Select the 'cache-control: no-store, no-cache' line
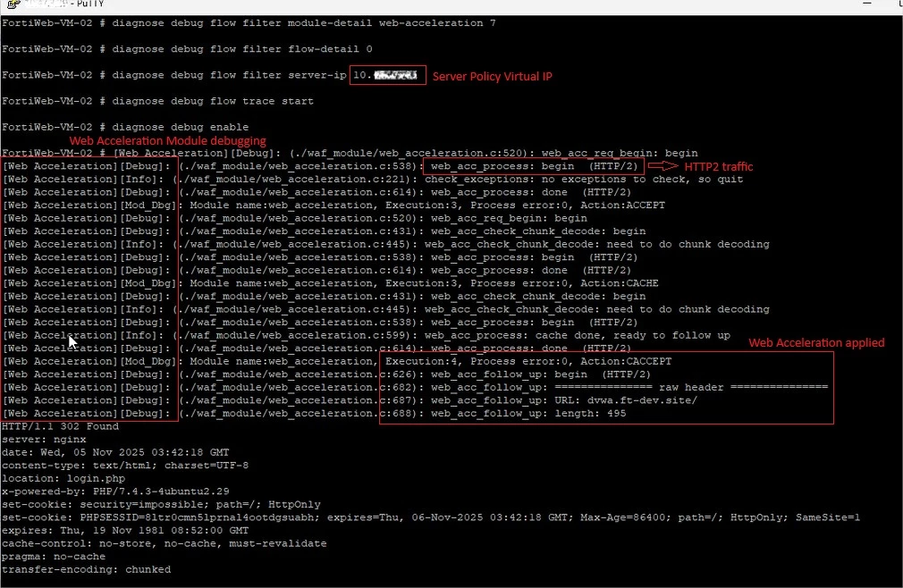903x588 pixels. click(x=165, y=543)
